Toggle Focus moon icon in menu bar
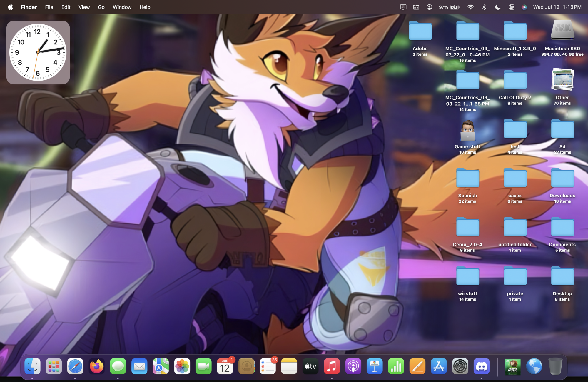The image size is (588, 382). [498, 7]
